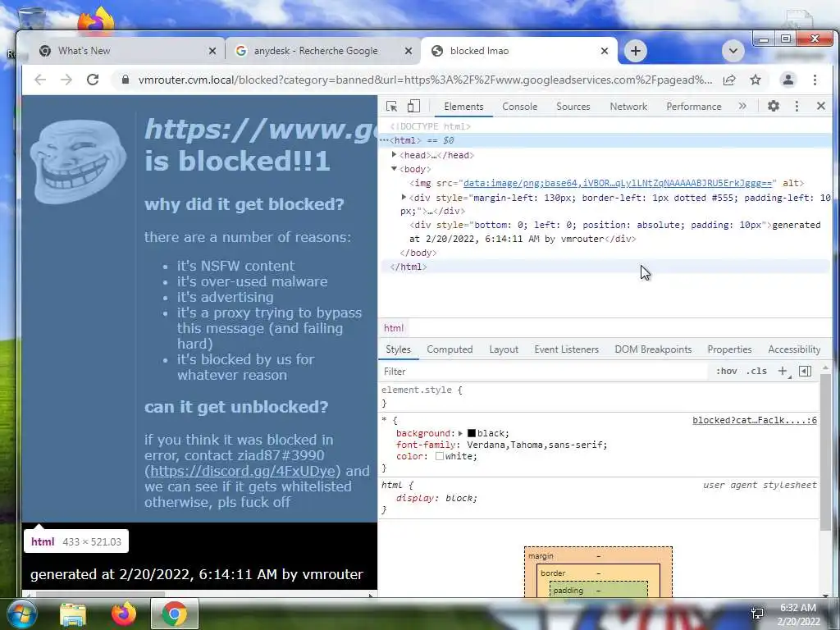Open the blocked?cat…:6 stylesheet source link
The image size is (840, 630).
click(x=755, y=421)
